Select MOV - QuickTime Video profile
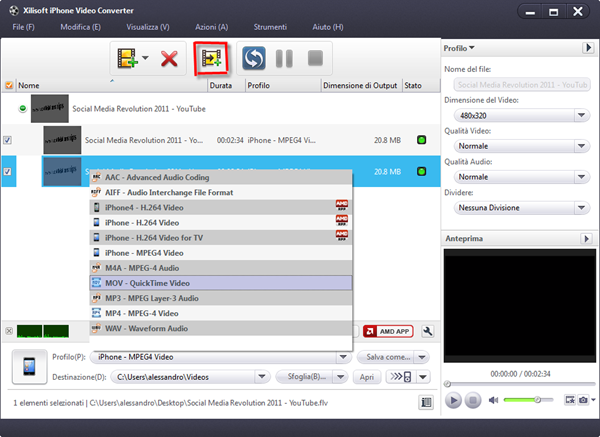The width and height of the screenshot is (600, 437). pos(221,283)
